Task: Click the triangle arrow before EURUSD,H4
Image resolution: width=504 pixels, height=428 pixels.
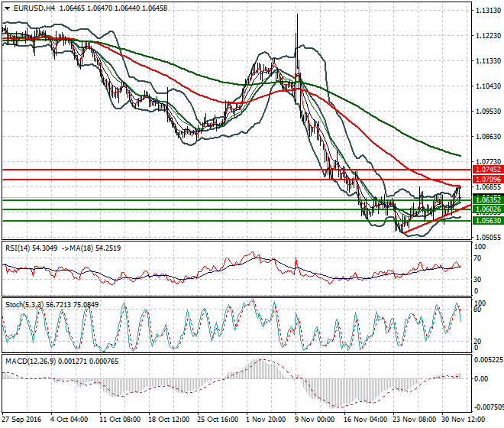Action: point(7,8)
